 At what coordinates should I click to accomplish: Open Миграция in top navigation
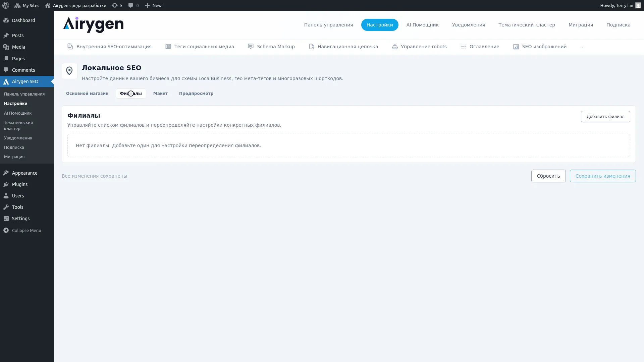581,25
